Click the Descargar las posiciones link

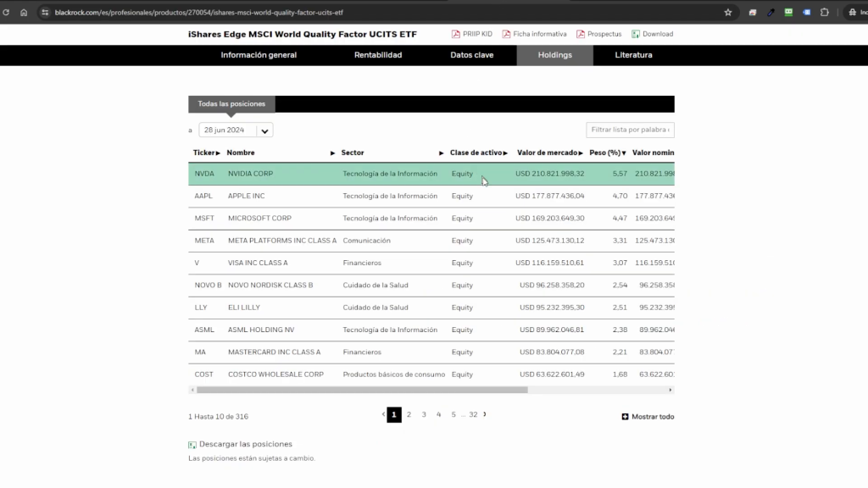pyautogui.click(x=245, y=444)
